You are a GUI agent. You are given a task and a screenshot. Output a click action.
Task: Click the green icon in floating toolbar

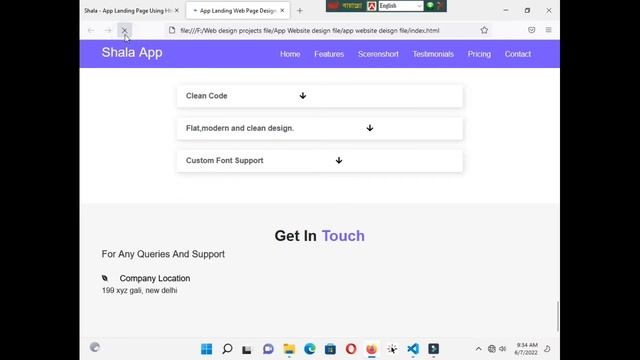430,5
